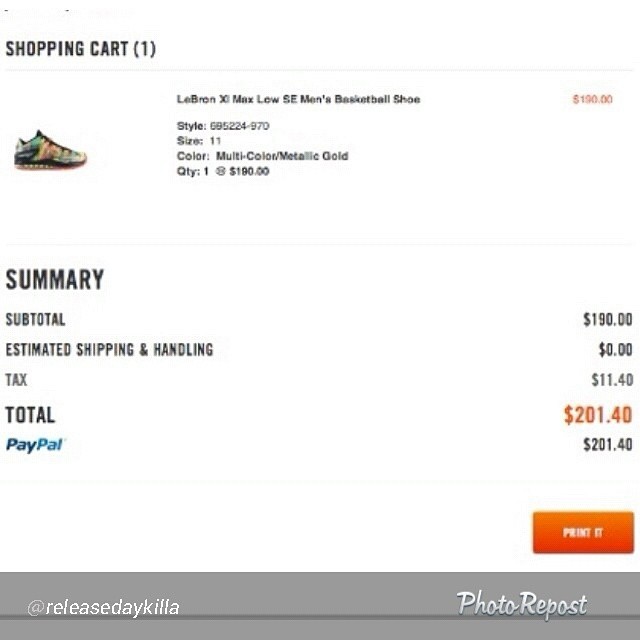The width and height of the screenshot is (640, 640).
Task: Click the $11.40 tax amount
Action: (612, 380)
